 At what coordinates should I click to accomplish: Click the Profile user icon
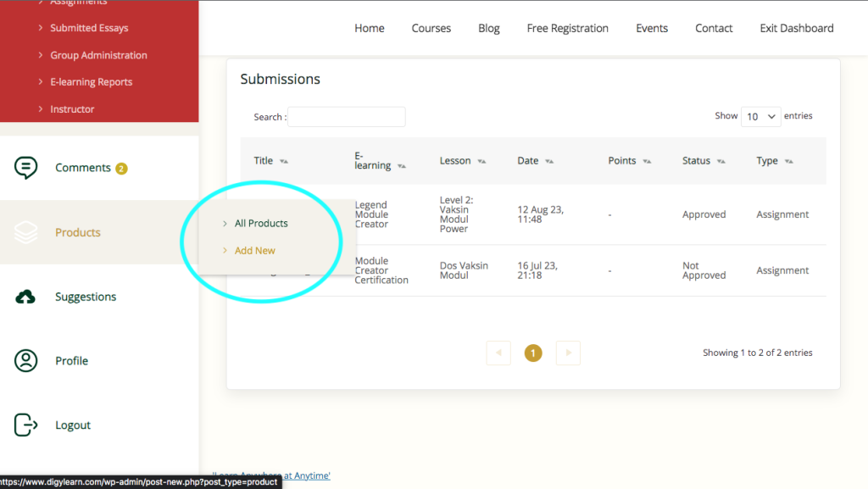[26, 361]
